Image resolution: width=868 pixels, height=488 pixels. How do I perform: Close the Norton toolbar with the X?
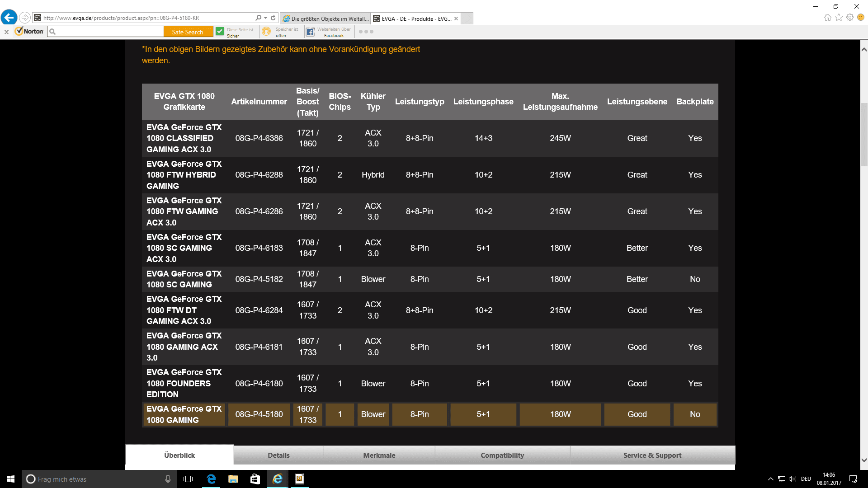coord(6,32)
